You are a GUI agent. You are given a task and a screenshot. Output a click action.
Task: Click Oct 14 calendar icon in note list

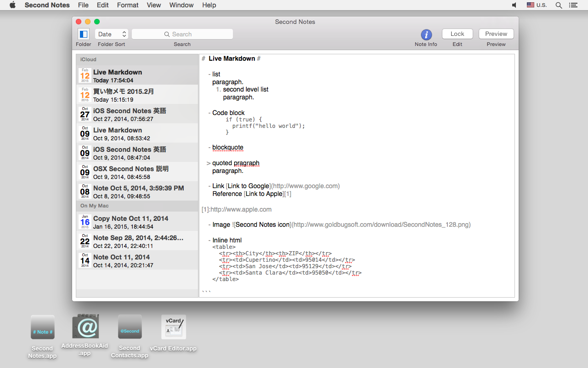point(85,260)
